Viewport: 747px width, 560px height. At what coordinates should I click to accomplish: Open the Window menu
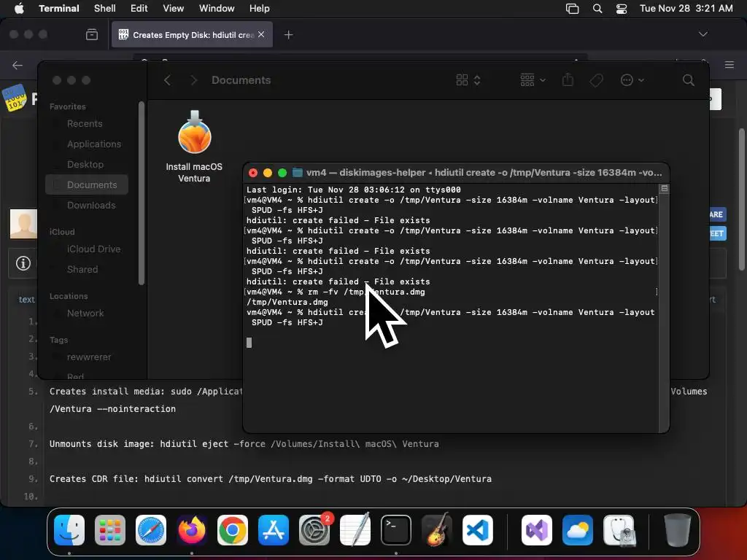click(217, 8)
